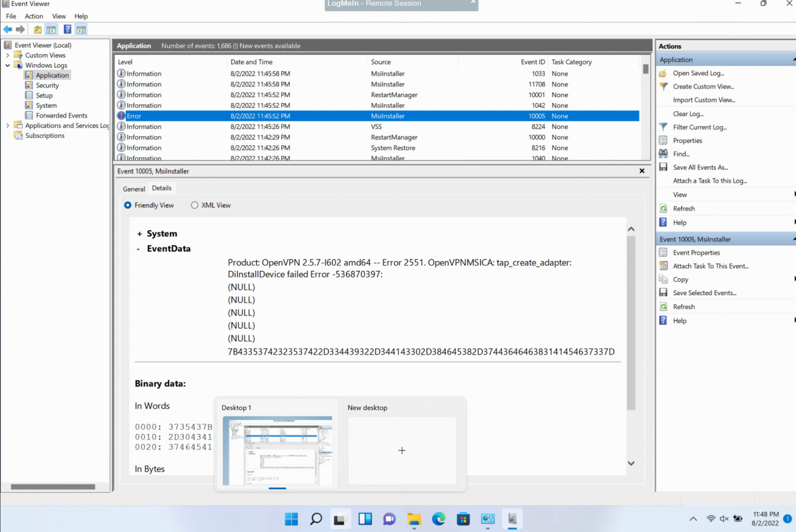796x532 pixels.
Task: Switch to the General tab
Action: point(134,189)
